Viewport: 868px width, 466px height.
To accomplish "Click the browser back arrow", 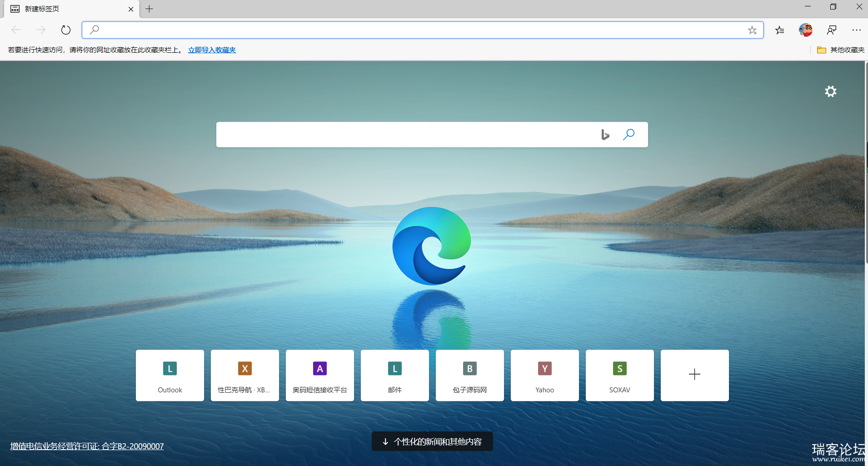I will click(x=16, y=30).
